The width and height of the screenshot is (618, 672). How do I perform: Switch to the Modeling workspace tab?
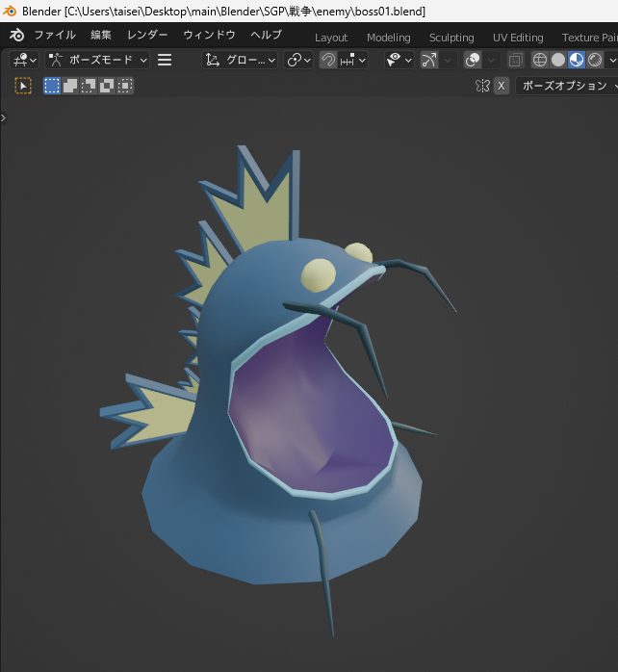point(388,38)
